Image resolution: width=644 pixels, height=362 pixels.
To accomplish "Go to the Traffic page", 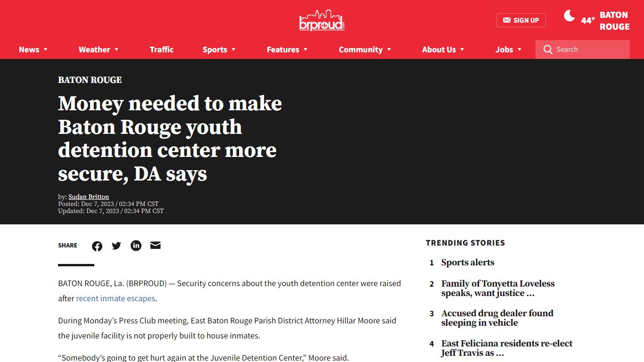I will [x=162, y=49].
